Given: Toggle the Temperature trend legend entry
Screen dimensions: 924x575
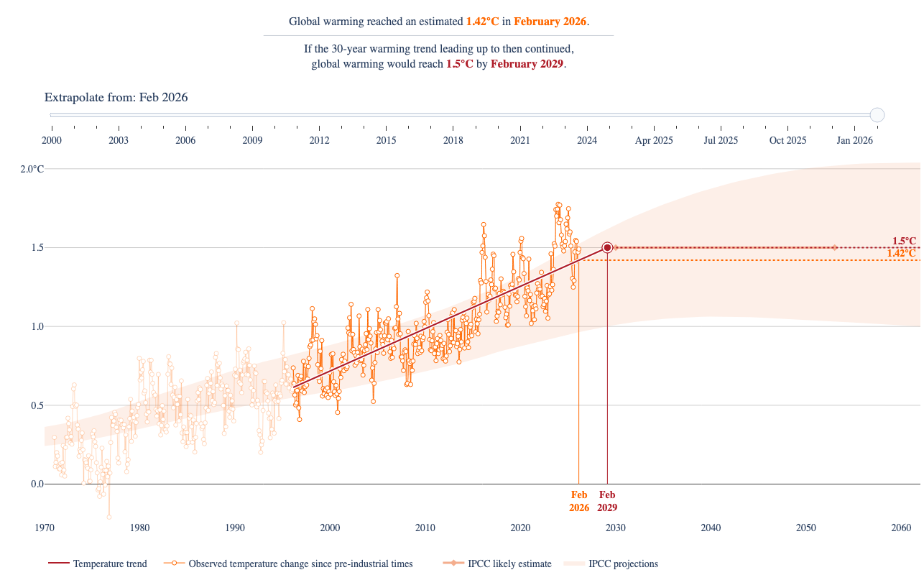Looking at the screenshot, I should coord(98,563).
